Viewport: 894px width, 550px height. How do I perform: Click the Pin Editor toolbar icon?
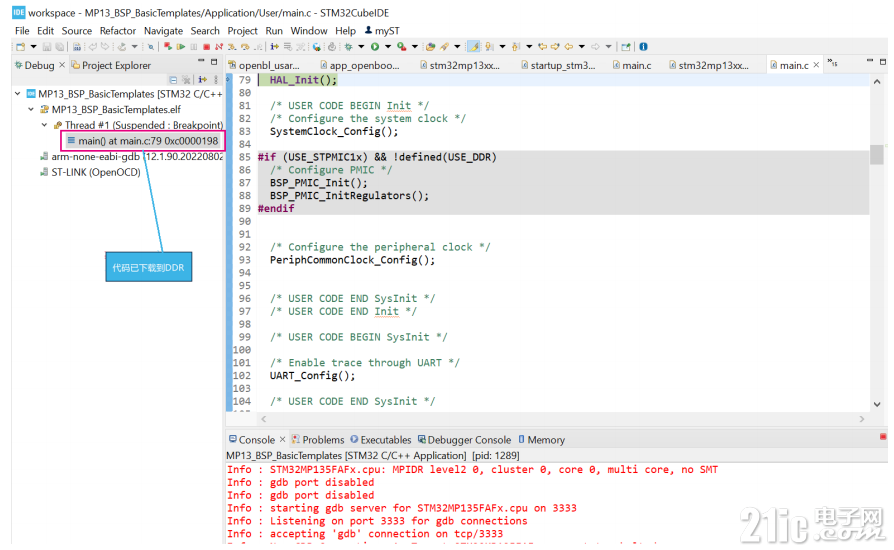click(x=625, y=47)
